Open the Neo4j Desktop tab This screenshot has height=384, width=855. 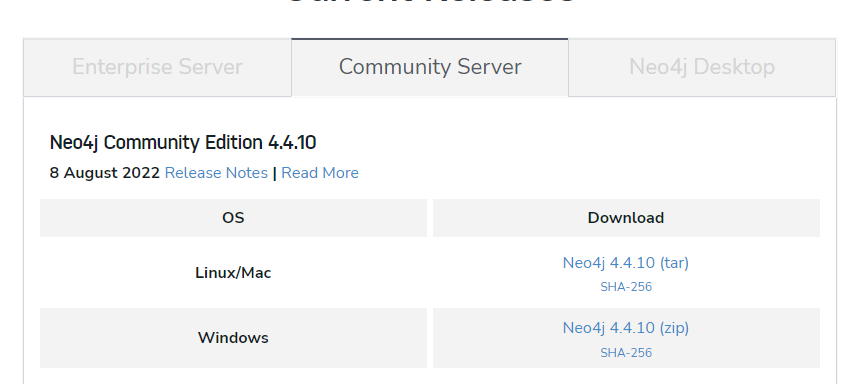pyautogui.click(x=702, y=67)
